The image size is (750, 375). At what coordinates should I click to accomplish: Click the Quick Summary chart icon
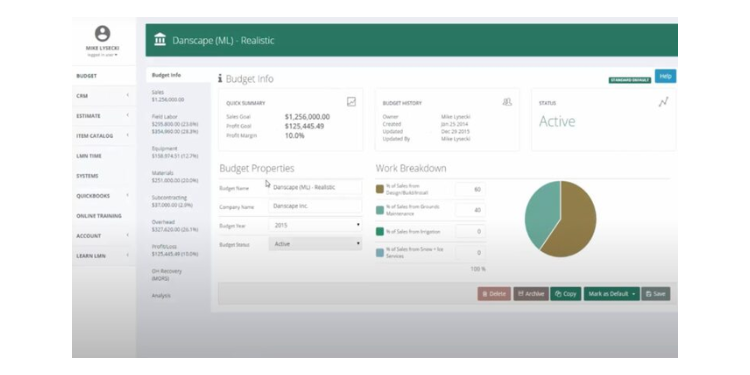coord(351,101)
